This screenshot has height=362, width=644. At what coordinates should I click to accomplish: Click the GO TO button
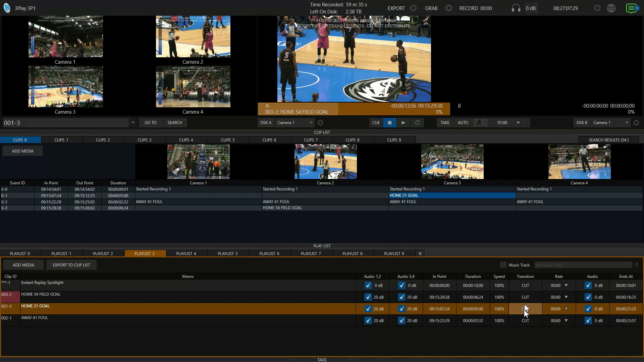pyautogui.click(x=151, y=123)
